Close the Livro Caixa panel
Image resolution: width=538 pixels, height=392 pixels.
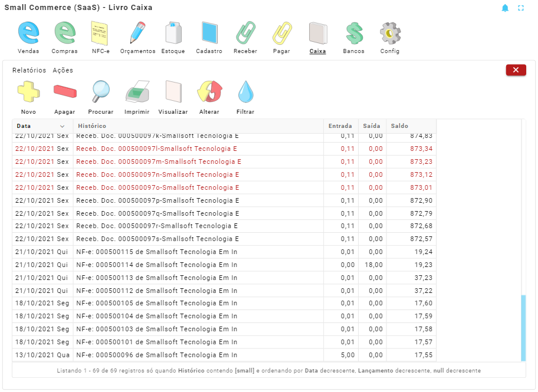516,70
